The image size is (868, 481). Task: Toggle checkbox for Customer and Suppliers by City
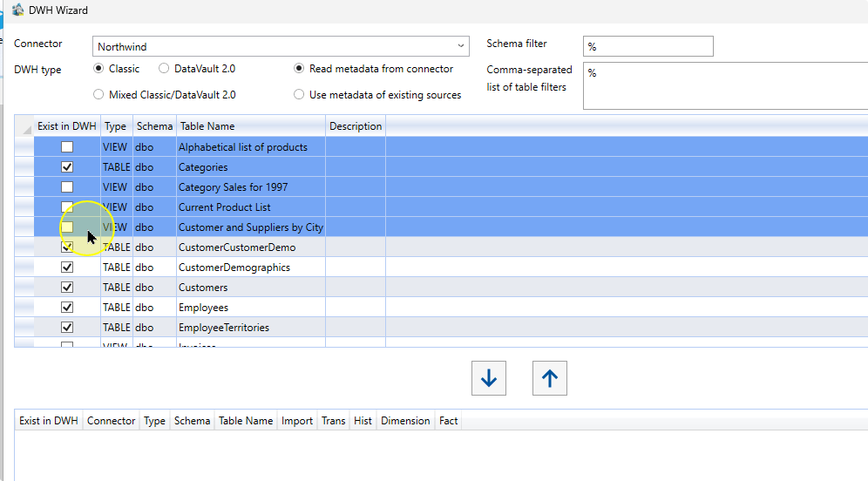click(x=67, y=227)
